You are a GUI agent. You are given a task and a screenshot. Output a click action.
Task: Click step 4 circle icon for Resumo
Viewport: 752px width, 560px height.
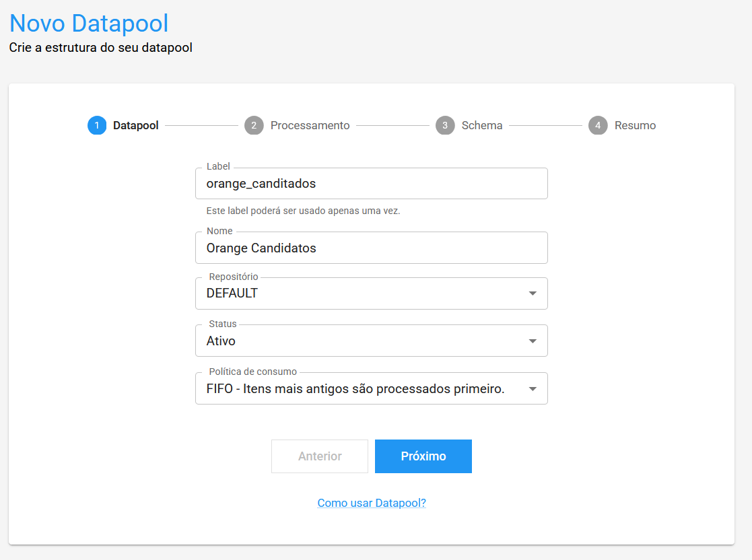(x=598, y=125)
